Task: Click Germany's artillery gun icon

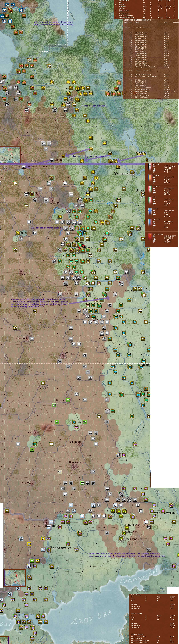Action: (154, 168)
